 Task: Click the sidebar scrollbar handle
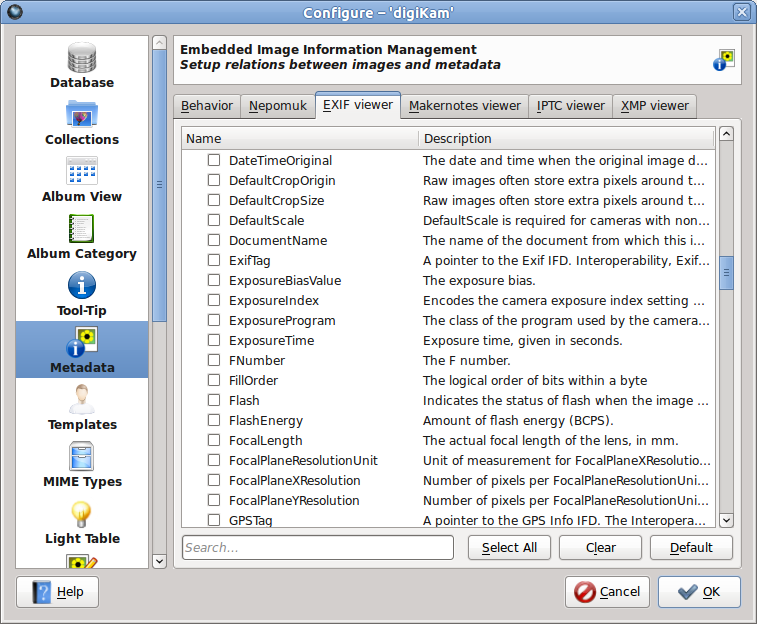pos(159,185)
